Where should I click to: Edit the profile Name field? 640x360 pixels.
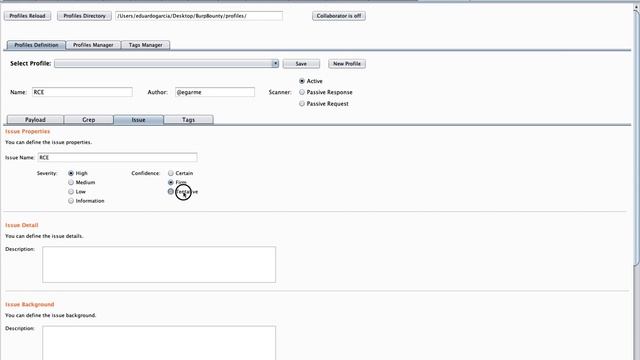pyautogui.click(x=82, y=92)
